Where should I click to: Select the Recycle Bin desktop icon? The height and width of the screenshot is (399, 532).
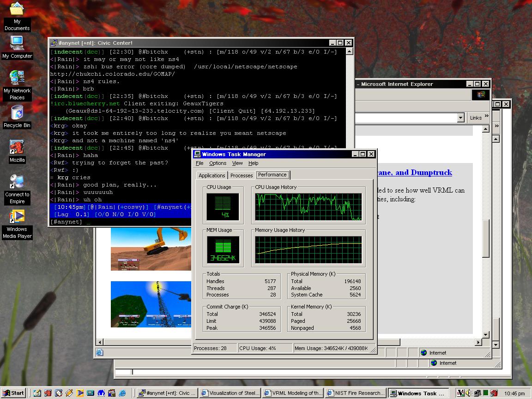[17, 117]
